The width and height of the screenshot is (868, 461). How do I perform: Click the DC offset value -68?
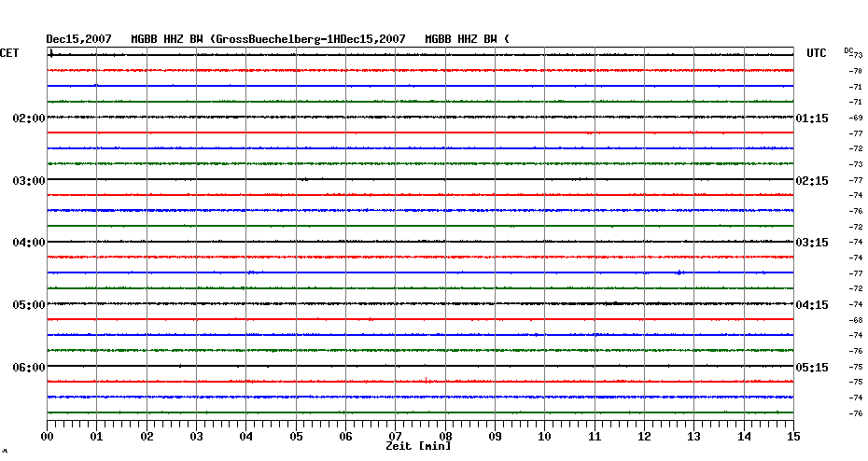(x=856, y=320)
